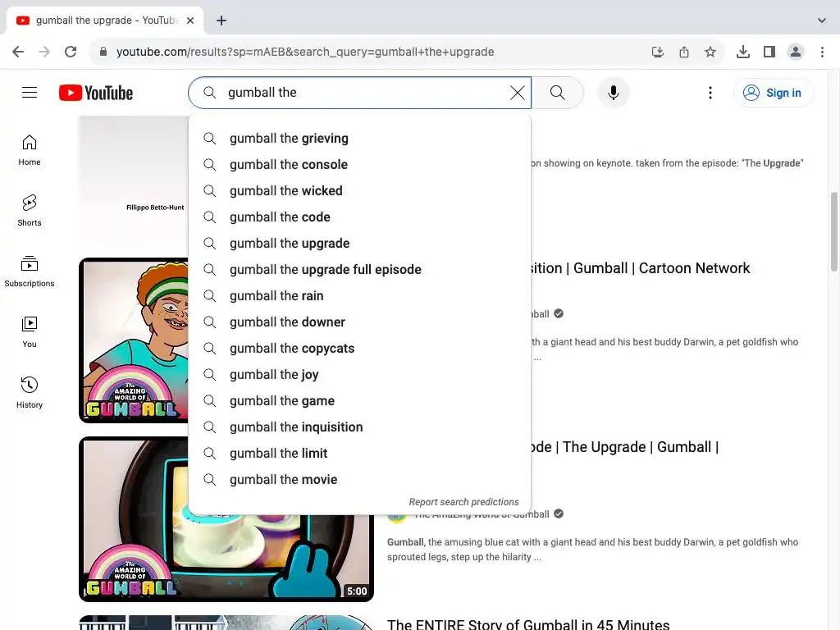Close the gumball the upgrade tab
The height and width of the screenshot is (630, 840).
(190, 21)
